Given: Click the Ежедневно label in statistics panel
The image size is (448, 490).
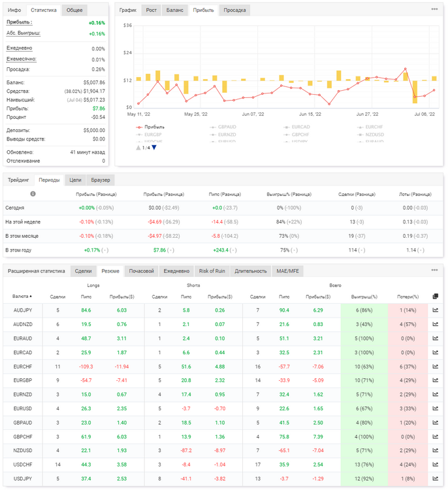Looking at the screenshot, I should tap(20, 48).
